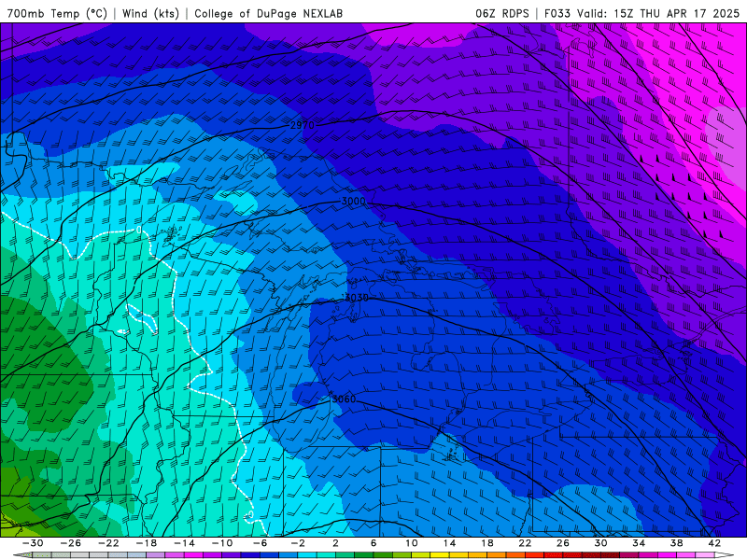Click the 22 color scale label
The image size is (747, 560).
525,543
